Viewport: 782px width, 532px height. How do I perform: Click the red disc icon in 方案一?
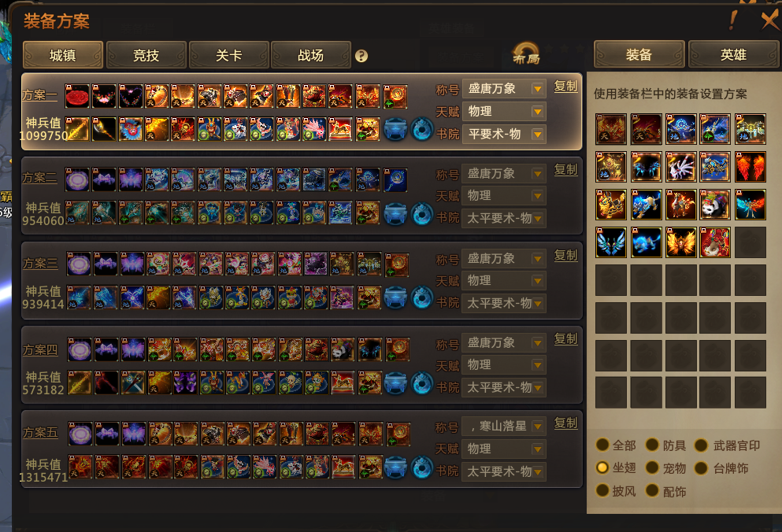(x=77, y=96)
